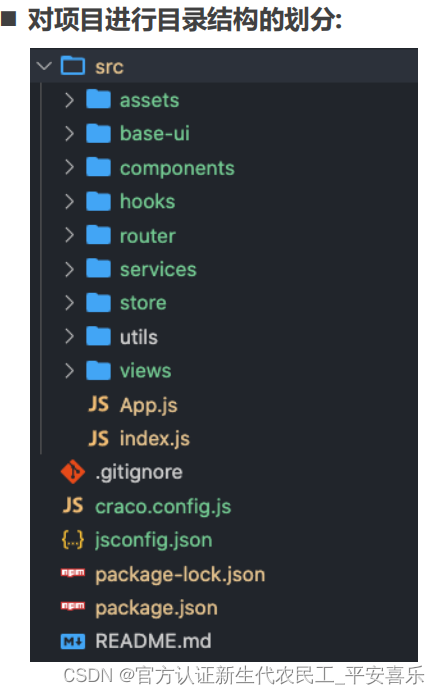Select the services folder entry
Screen dimensions: 440x695
(224, 269)
